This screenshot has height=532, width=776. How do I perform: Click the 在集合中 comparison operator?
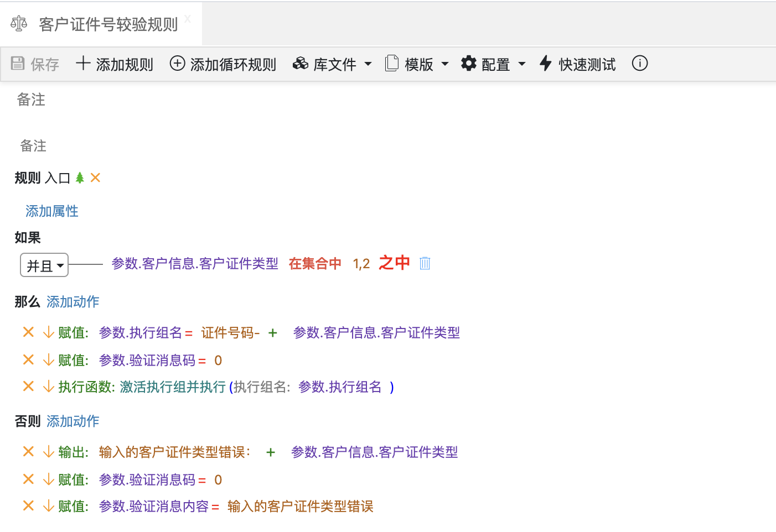click(315, 264)
